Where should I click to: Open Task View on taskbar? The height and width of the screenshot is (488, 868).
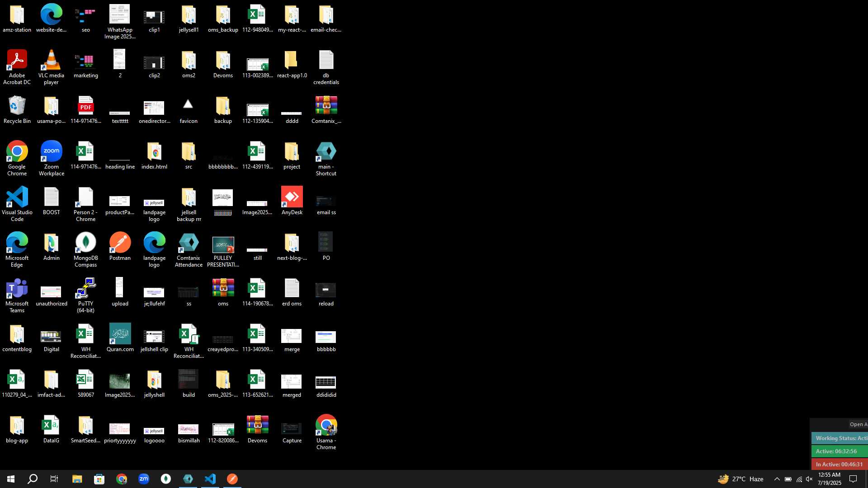click(54, 479)
